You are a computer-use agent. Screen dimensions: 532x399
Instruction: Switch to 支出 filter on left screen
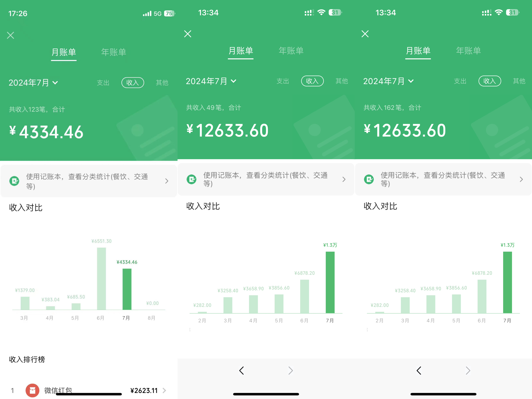[103, 83]
